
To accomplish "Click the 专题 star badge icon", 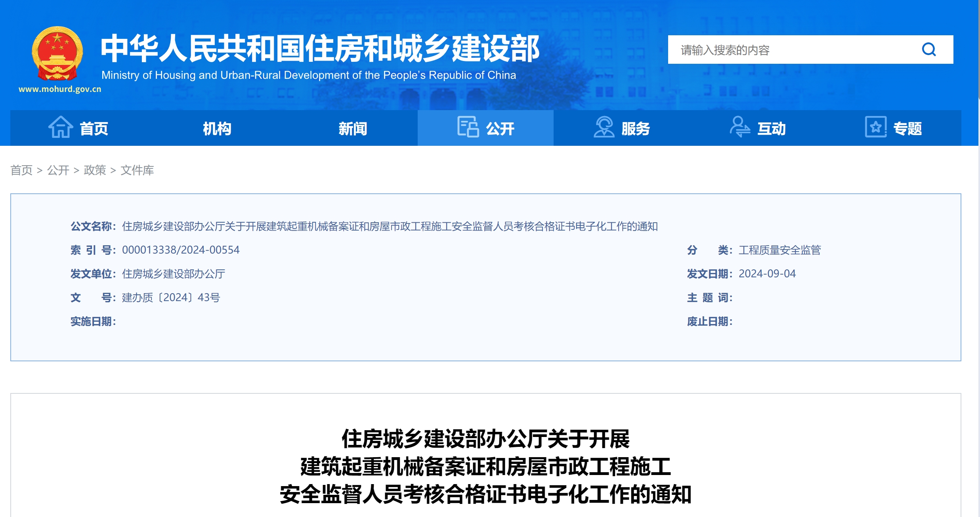I will [876, 127].
